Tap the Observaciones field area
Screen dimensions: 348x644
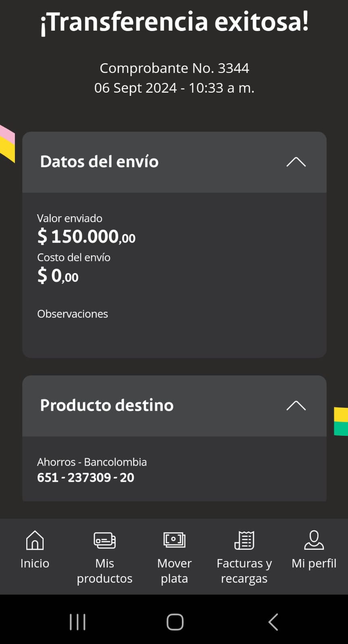click(x=73, y=314)
